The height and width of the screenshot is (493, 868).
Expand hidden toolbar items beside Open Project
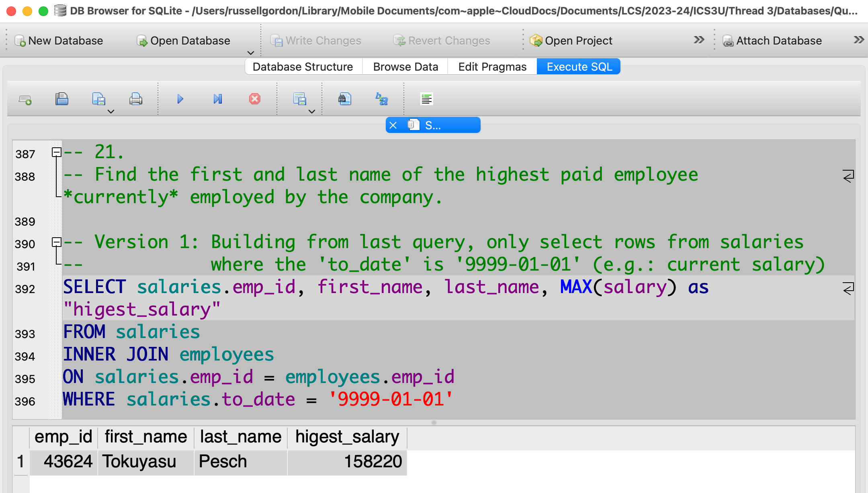point(699,40)
